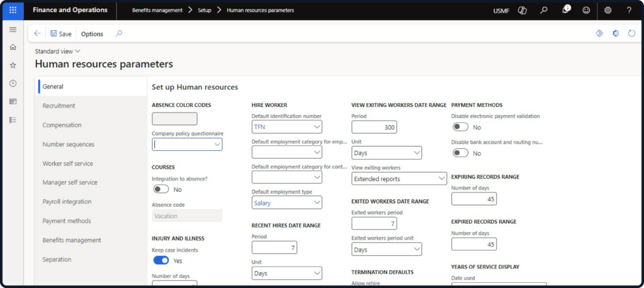The image size is (644, 288).
Task: Click the action pane search icon
Action: tap(119, 34)
